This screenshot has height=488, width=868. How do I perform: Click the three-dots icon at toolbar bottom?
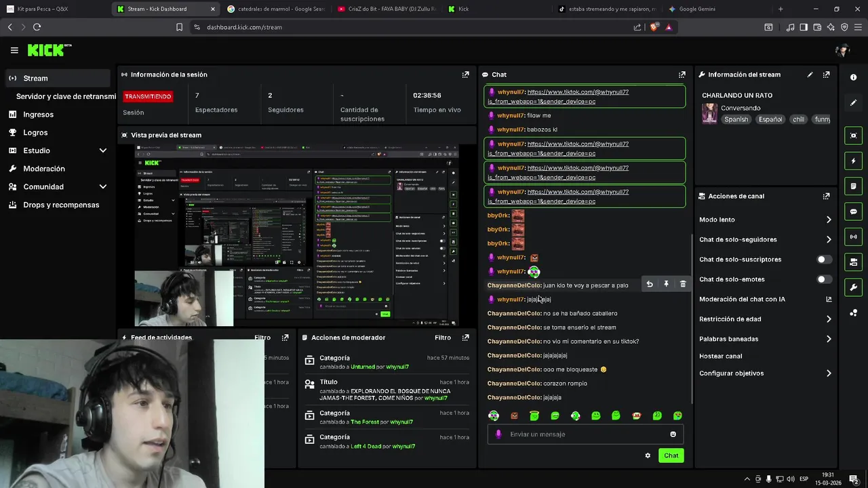[853, 312]
